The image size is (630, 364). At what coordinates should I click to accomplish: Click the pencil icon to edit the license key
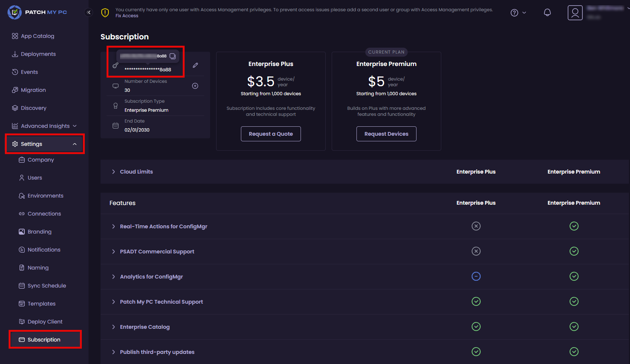(x=195, y=65)
